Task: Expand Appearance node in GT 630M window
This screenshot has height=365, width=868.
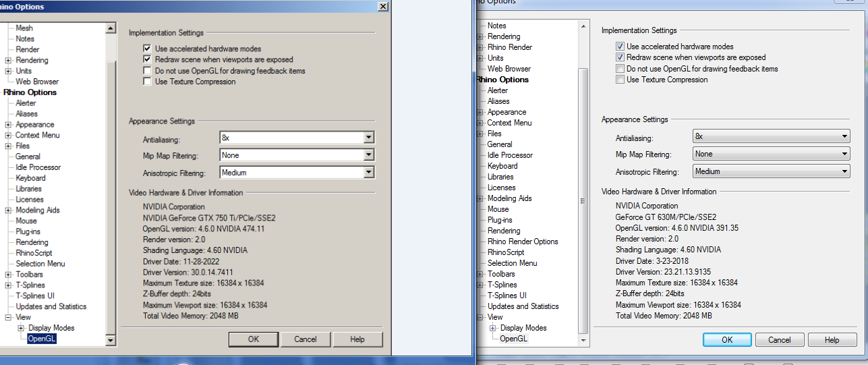Action: click(x=481, y=112)
